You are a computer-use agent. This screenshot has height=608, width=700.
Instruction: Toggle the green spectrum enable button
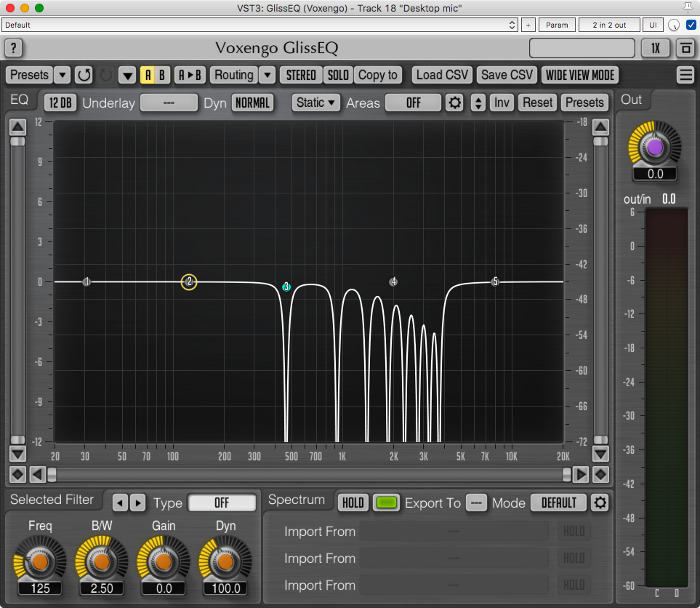click(387, 503)
